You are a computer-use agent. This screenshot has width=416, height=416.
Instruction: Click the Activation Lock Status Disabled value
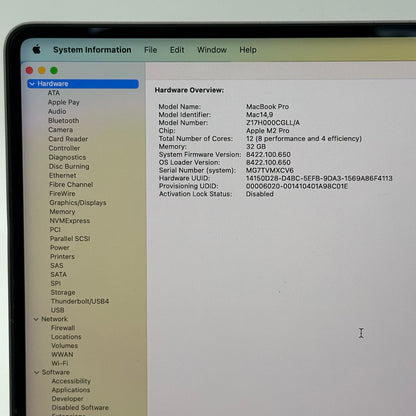point(260,194)
